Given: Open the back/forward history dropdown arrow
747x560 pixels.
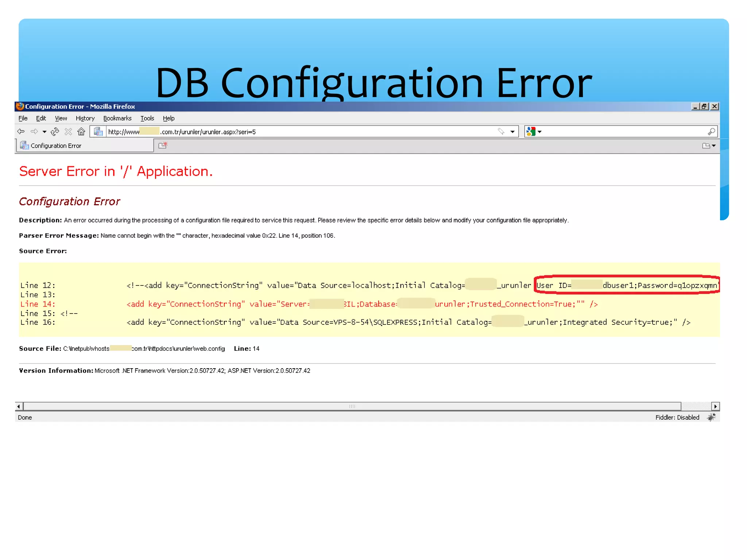Looking at the screenshot, I should pyautogui.click(x=44, y=132).
